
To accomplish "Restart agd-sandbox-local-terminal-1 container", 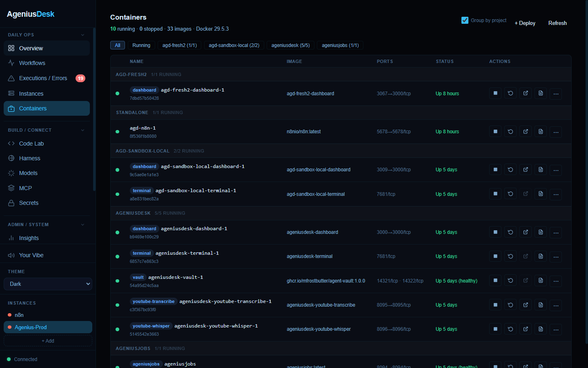I will tap(510, 194).
